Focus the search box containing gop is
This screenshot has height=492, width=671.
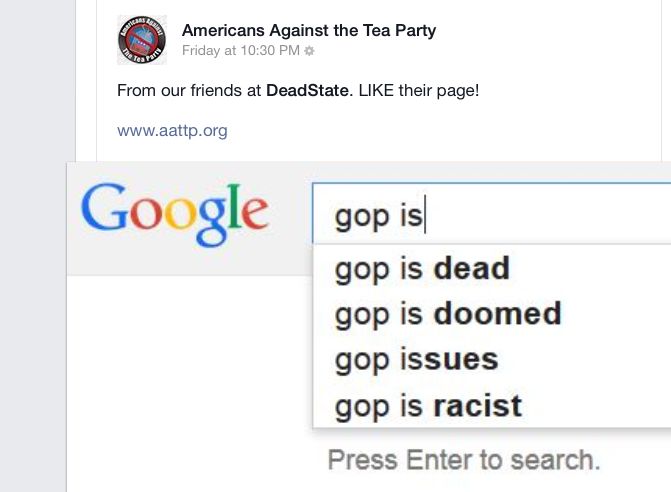[492, 213]
